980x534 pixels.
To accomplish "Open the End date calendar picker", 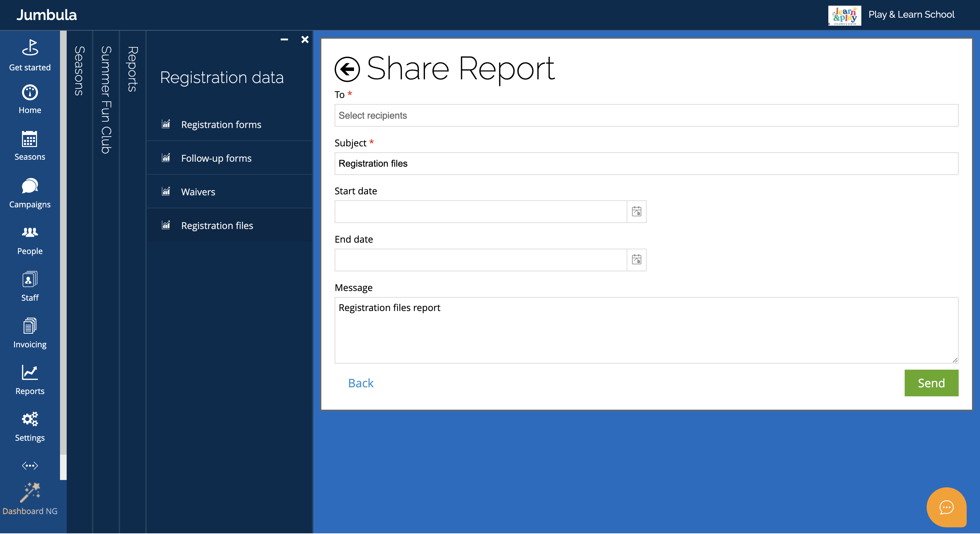I will point(636,260).
